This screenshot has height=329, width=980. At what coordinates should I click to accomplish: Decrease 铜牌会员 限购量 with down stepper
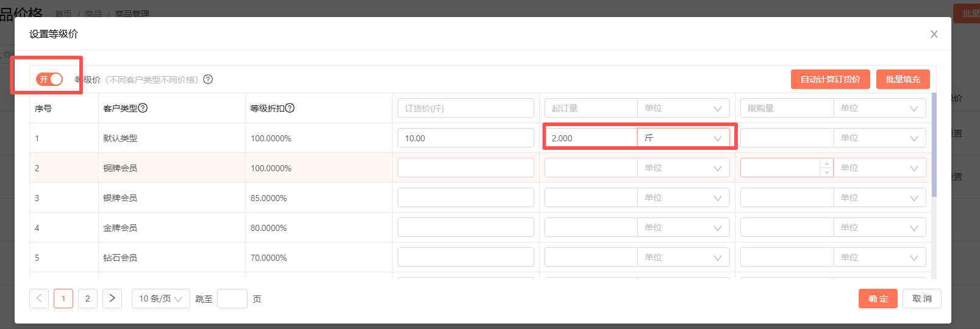[827, 172]
